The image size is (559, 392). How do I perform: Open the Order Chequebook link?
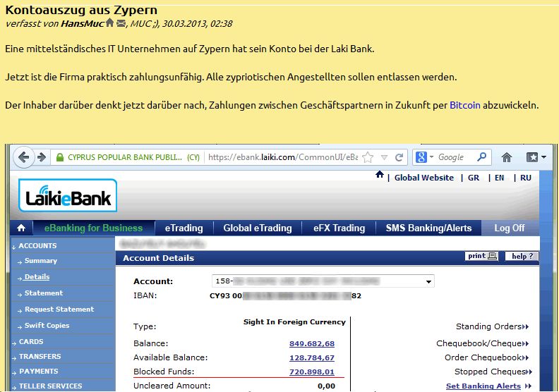tap(486, 357)
